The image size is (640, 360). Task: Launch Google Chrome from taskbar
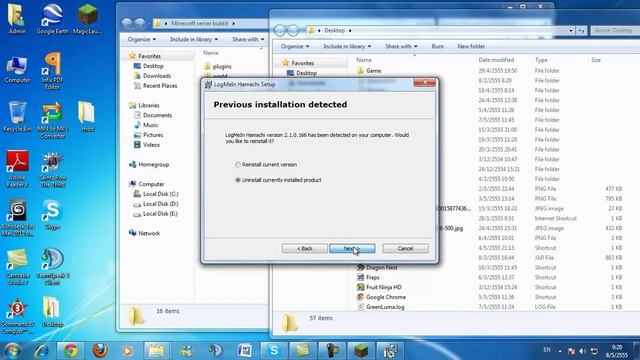point(70,351)
